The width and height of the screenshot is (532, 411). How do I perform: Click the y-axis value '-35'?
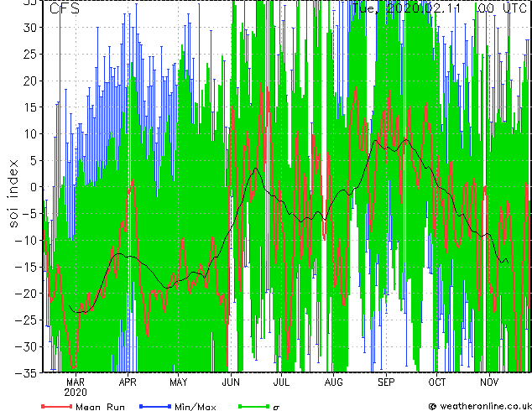[26, 373]
